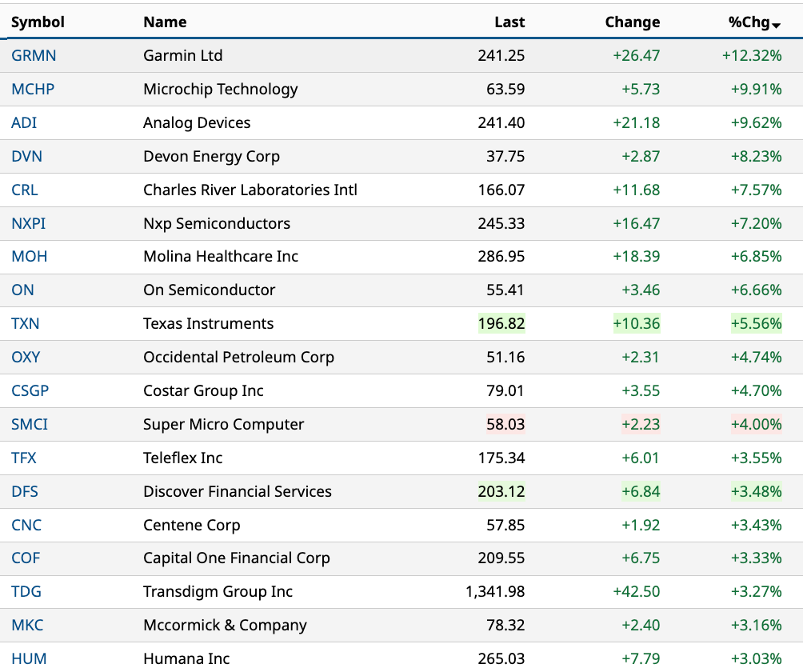Open the CRL symbol link
Viewport: 803px width, 672px height.
[25, 190]
